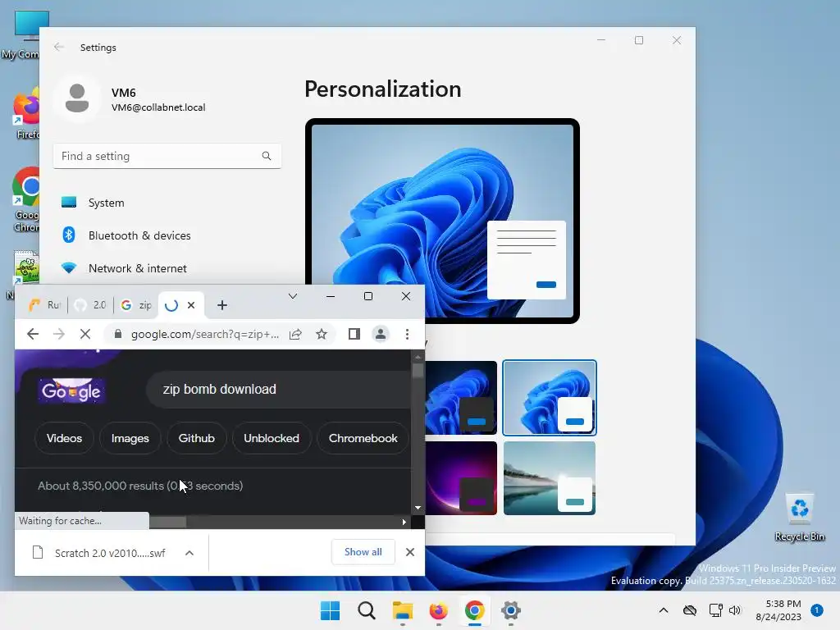
Task: Click the Settings back arrow
Action: pos(59,47)
